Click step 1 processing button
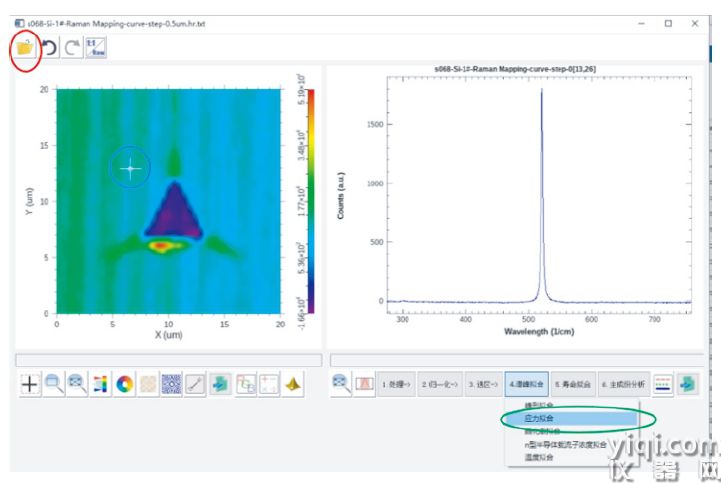The height and width of the screenshot is (483, 721). (397, 384)
